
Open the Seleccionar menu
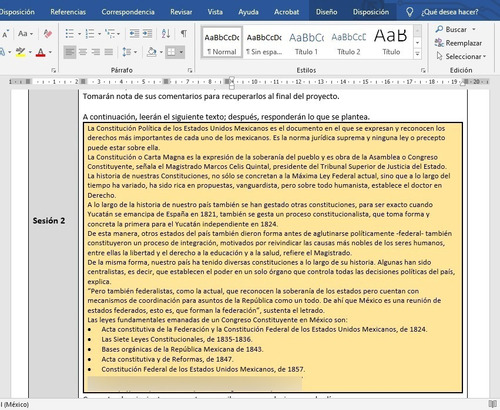click(461, 56)
